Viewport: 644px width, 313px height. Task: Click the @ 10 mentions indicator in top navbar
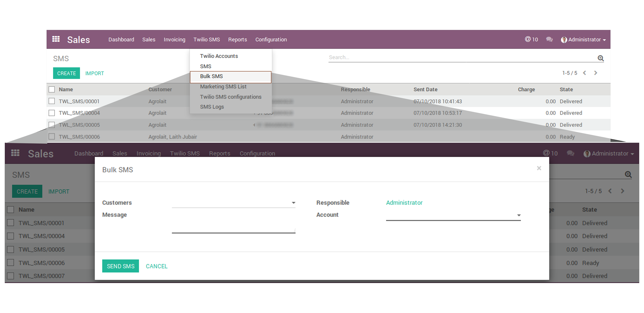(531, 39)
